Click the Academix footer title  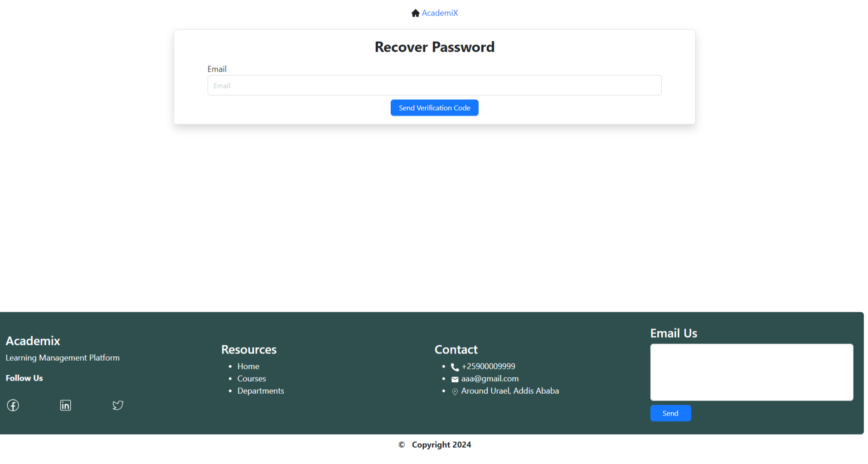click(x=33, y=341)
